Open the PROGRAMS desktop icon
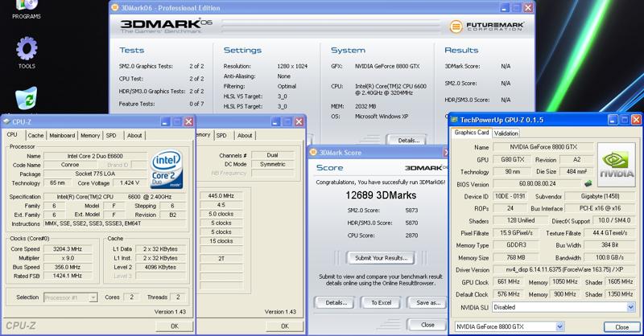The width and height of the screenshot is (644, 336). pos(27,9)
